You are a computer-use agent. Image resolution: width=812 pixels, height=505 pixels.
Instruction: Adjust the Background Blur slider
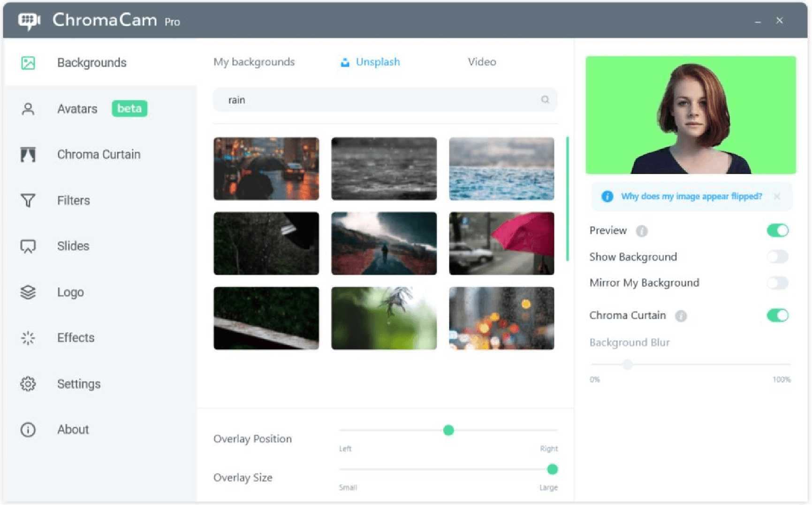tap(627, 365)
